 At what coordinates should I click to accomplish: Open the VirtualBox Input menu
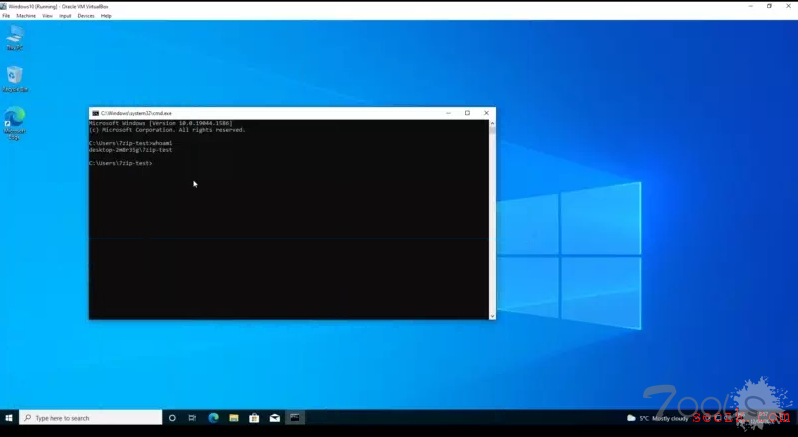[x=65, y=16]
